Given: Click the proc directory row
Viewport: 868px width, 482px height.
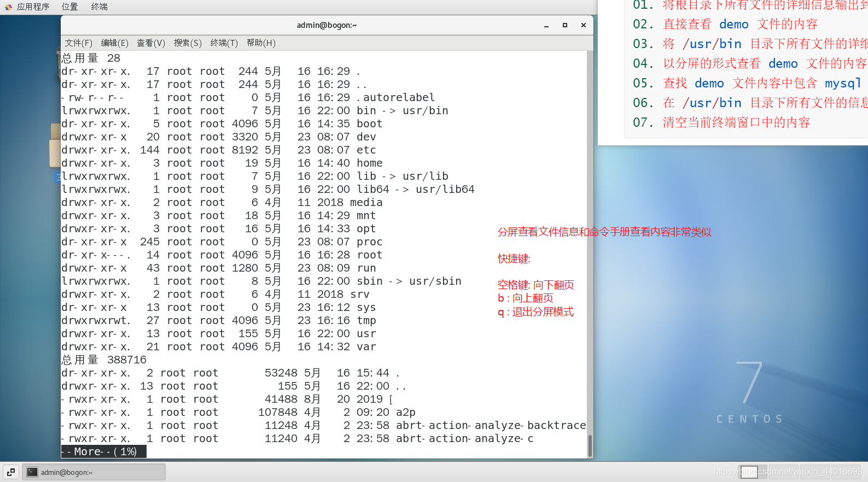Looking at the screenshot, I should pyautogui.click(x=222, y=242).
